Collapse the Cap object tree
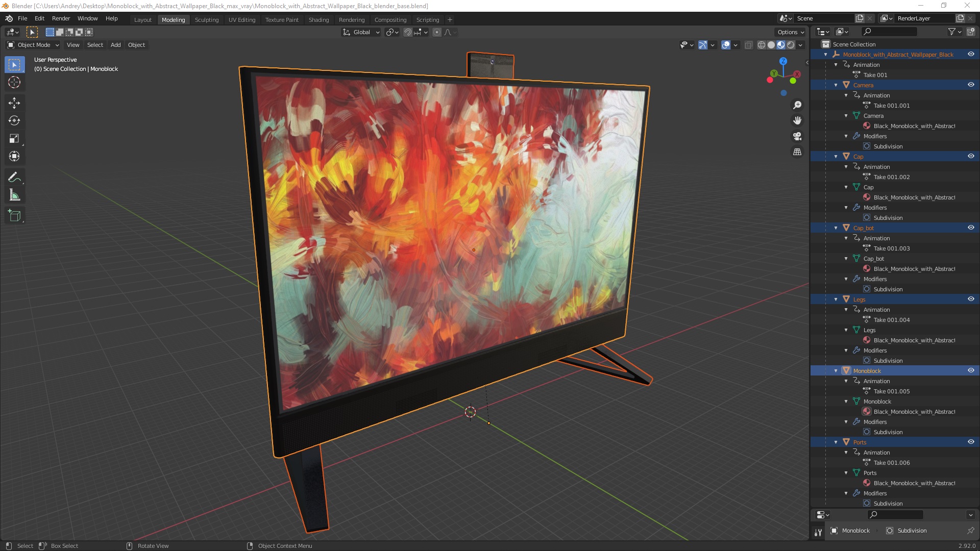Screen dimensions: 980x551 [x=836, y=157]
